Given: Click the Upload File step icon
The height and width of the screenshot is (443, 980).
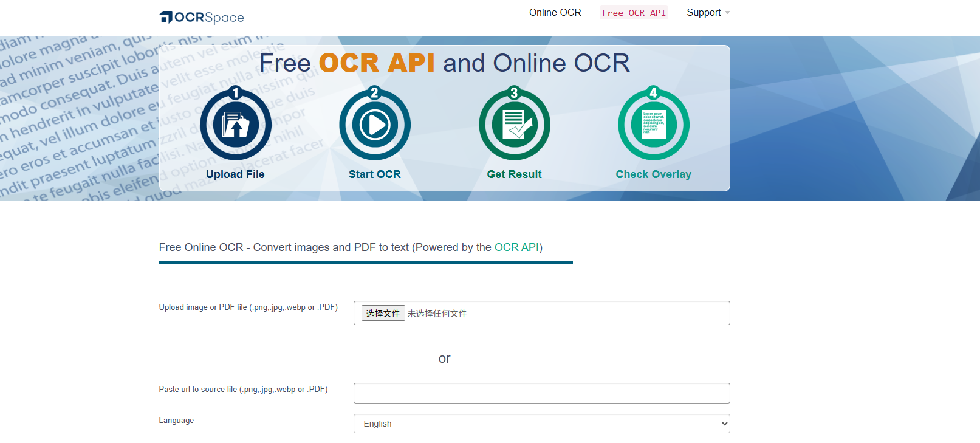Looking at the screenshot, I should pyautogui.click(x=236, y=125).
